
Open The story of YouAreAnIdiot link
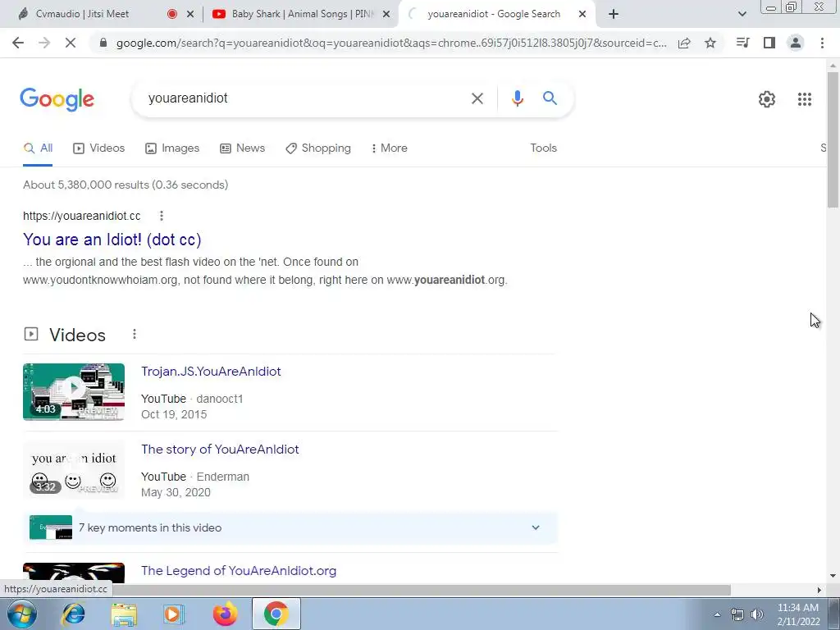220,450
